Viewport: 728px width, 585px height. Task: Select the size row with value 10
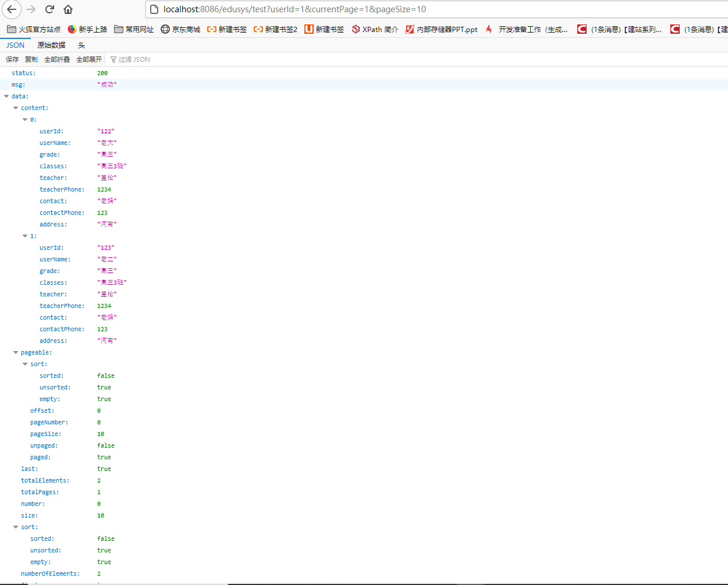pos(364,515)
